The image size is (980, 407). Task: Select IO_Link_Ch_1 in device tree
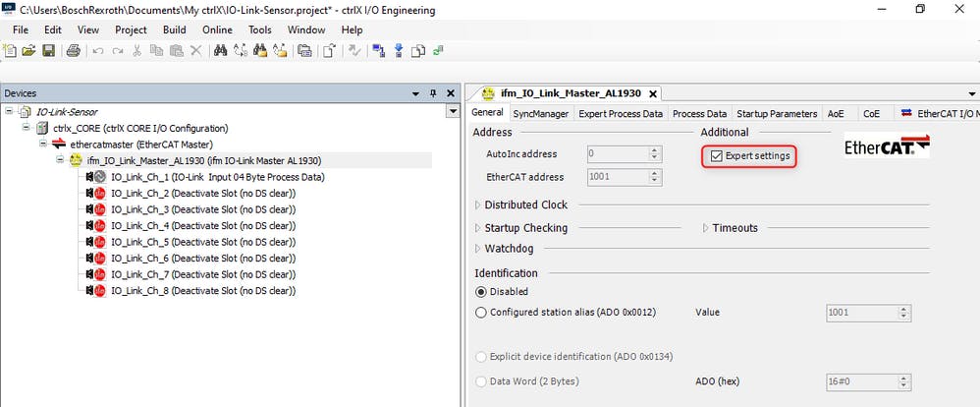point(217,177)
